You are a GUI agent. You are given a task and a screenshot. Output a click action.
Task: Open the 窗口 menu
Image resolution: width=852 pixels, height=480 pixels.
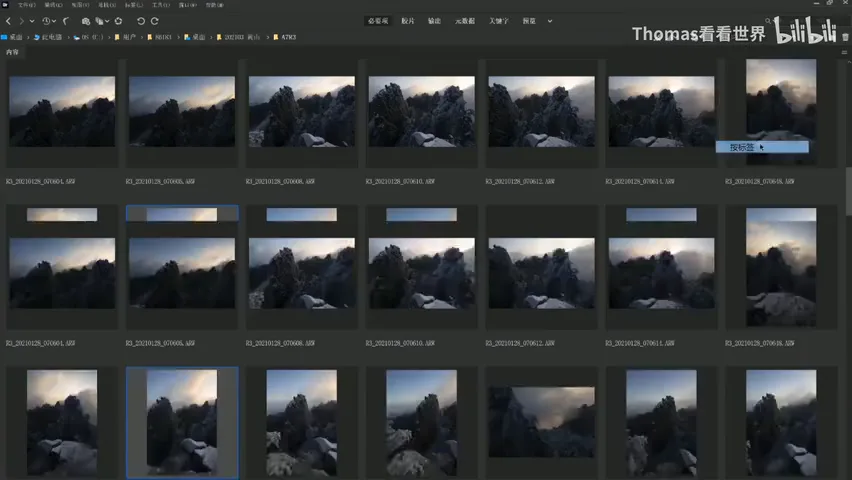pyautogui.click(x=187, y=5)
